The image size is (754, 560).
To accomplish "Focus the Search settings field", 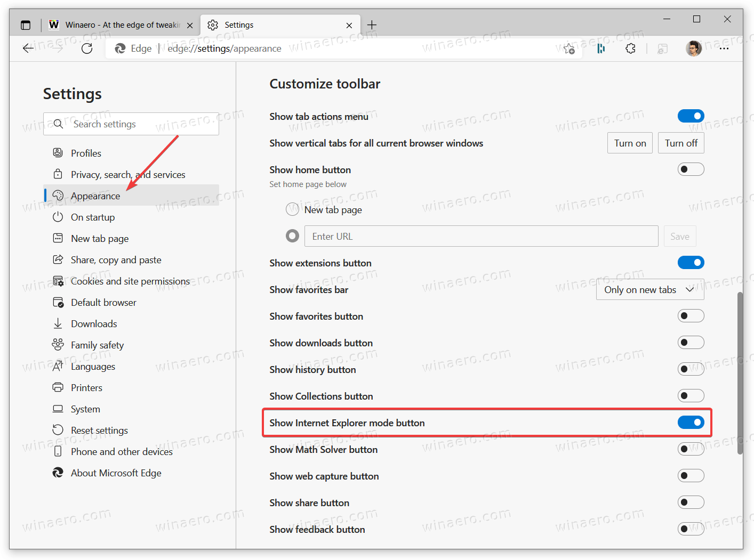I will [131, 124].
